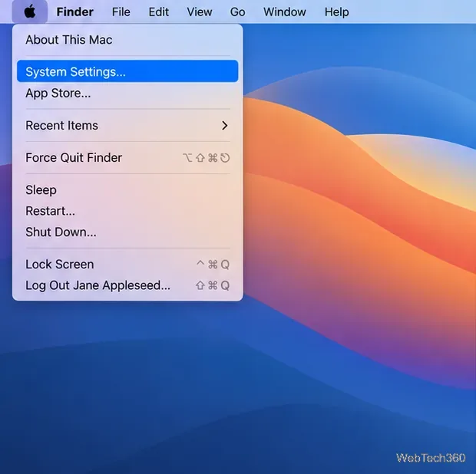Open the File menu
The image size is (476, 474).
[121, 12]
